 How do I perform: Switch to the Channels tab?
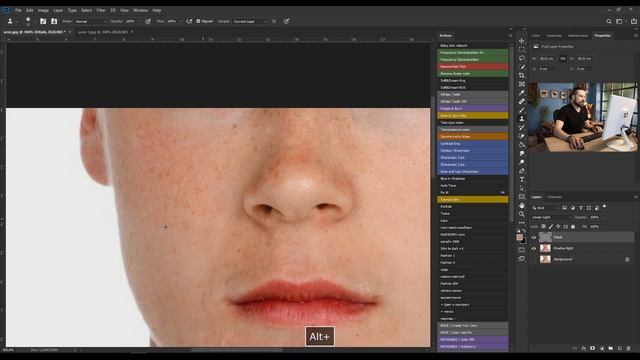click(555, 197)
